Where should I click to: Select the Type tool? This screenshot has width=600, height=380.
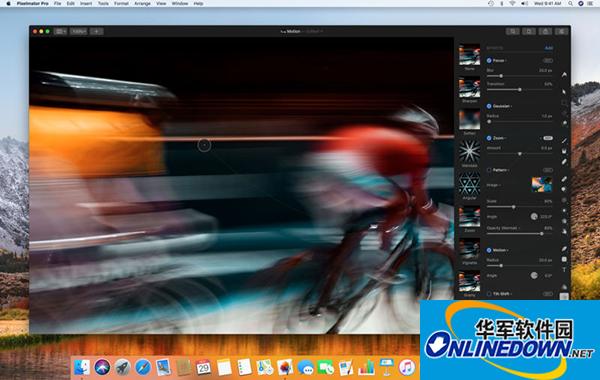pos(564,270)
